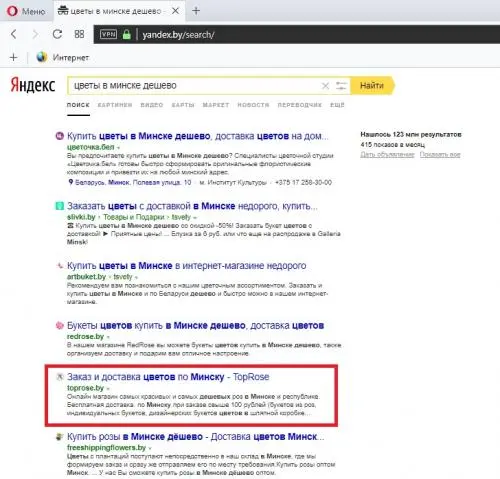Open 'Заказ и доставка цветов' TopRose result
The image size is (500, 479).
[168, 377]
